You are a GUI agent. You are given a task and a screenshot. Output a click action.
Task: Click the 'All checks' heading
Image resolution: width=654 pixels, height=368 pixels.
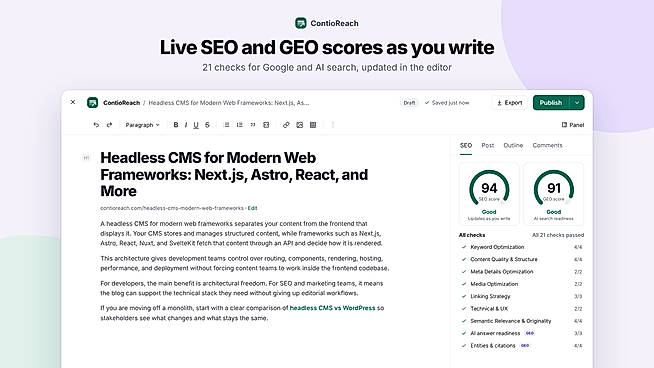point(472,235)
